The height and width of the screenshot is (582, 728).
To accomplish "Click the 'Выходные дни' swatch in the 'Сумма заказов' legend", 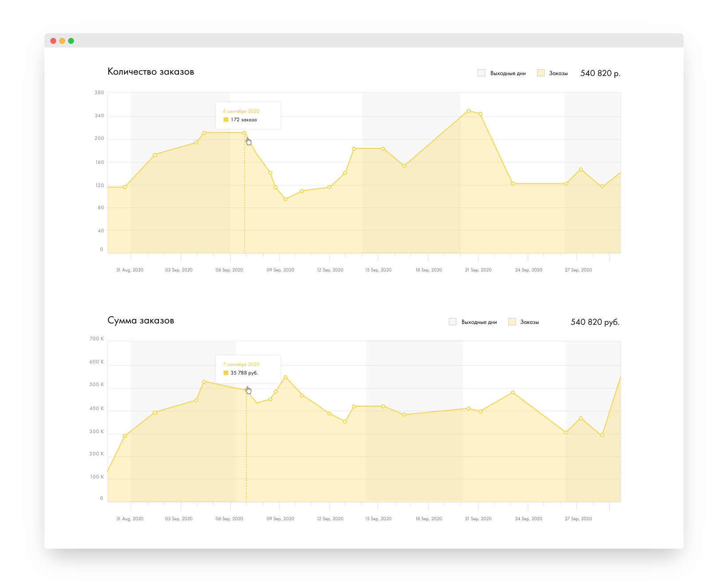I will point(452,322).
